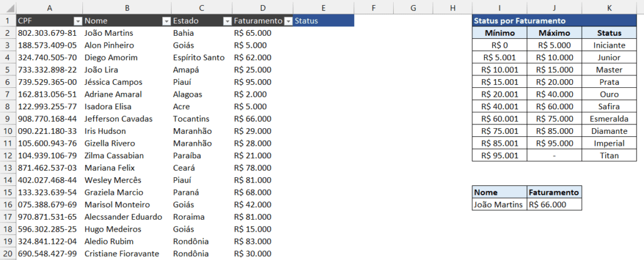
Task: Select the Diamante status cell
Action: point(609,131)
